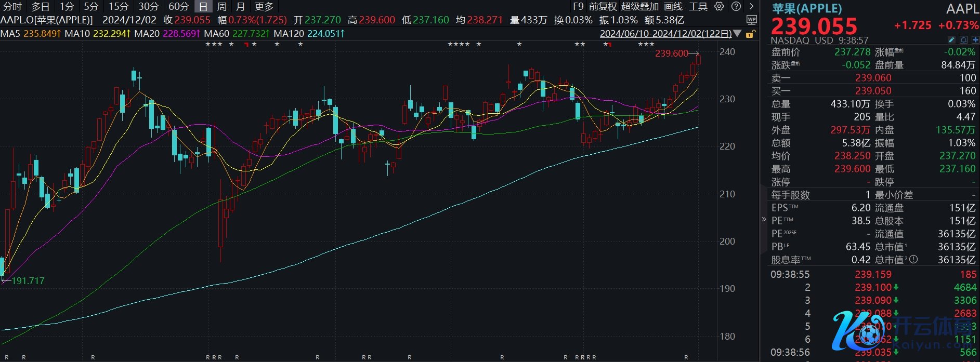This screenshot has width=980, height=362.
Task: Click the pencil edit icon near AAPL
Action: [951, 40]
